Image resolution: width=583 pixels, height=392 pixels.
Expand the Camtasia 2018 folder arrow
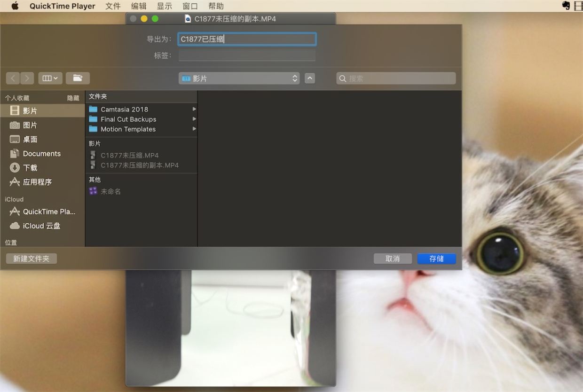[x=194, y=109]
